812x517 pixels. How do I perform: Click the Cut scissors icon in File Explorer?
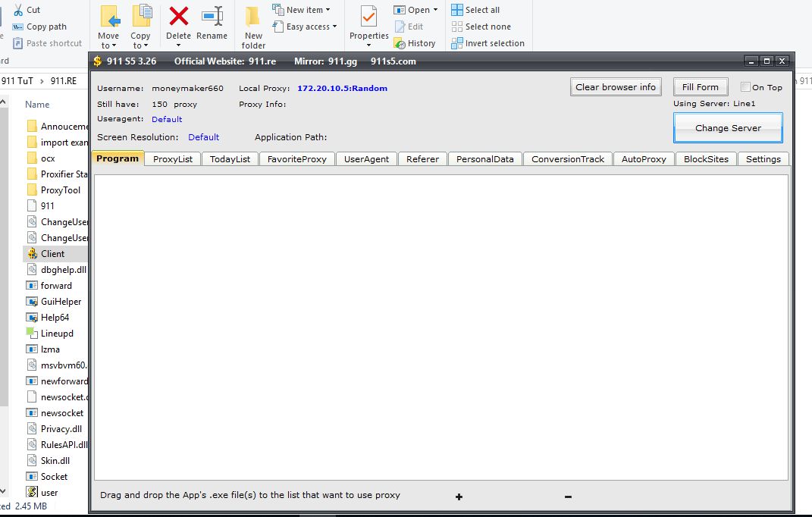[18, 10]
